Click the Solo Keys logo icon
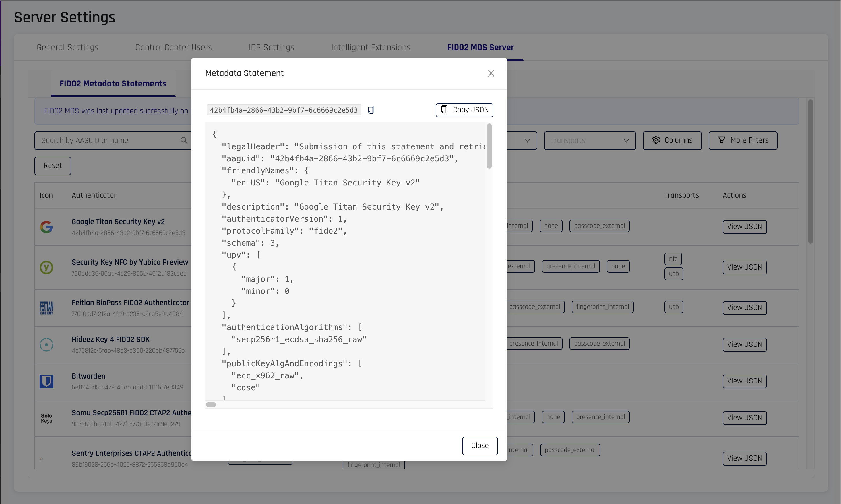Screen dimensions: 841x504 (46, 418)
